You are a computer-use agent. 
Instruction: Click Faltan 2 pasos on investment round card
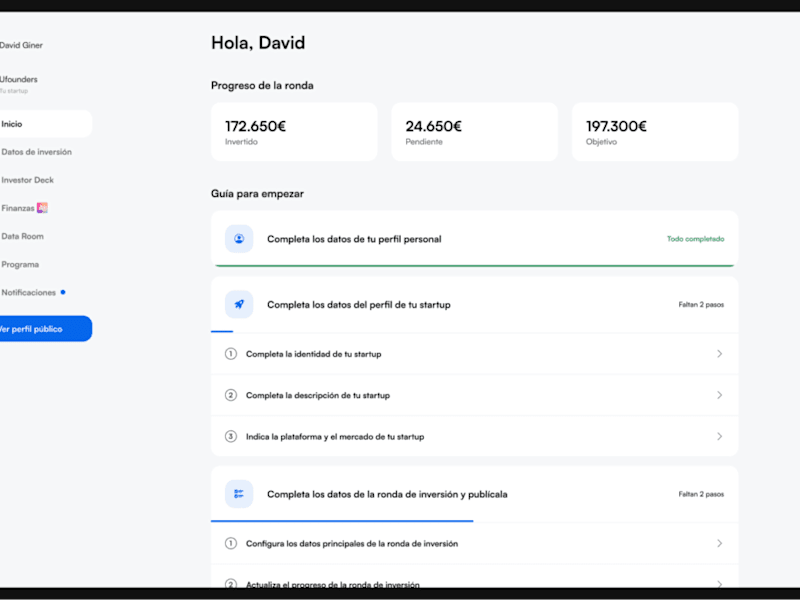pos(701,494)
